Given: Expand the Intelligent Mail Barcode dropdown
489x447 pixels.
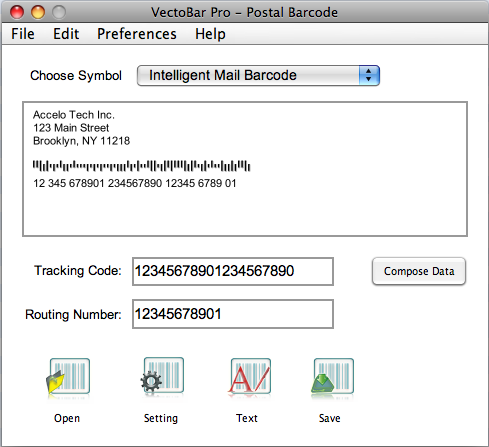Looking at the screenshot, I should 258,75.
